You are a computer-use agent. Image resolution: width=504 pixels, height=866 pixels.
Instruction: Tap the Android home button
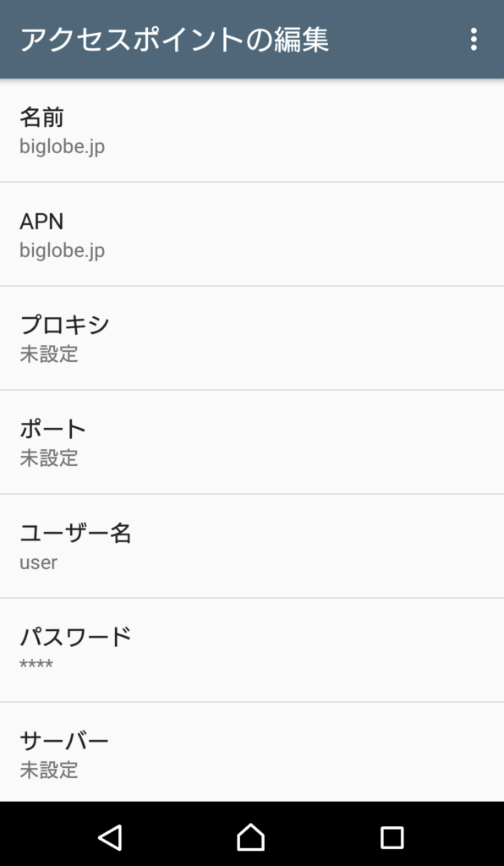click(x=250, y=836)
